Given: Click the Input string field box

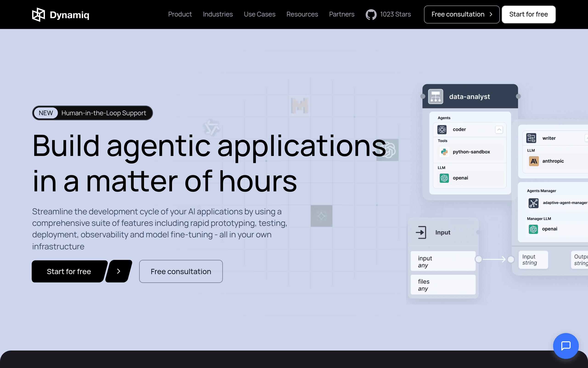Looking at the screenshot, I should pos(533,260).
